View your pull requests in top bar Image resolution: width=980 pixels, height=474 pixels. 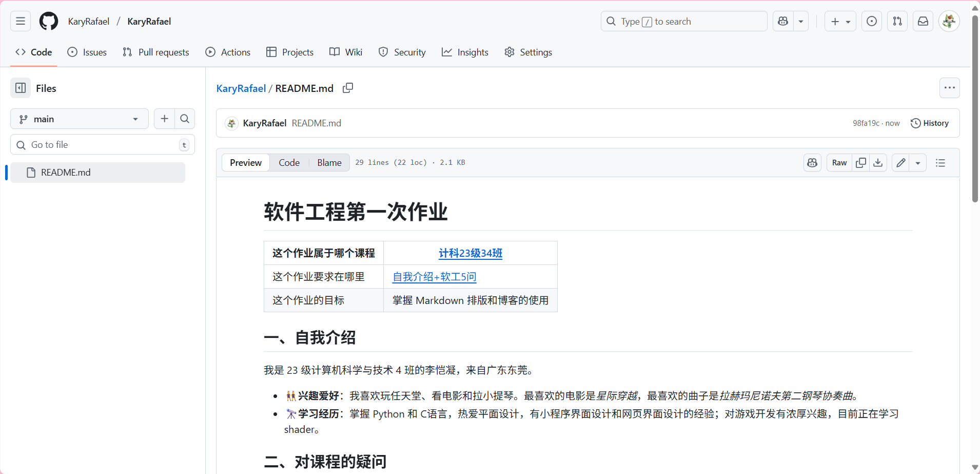click(x=897, y=21)
